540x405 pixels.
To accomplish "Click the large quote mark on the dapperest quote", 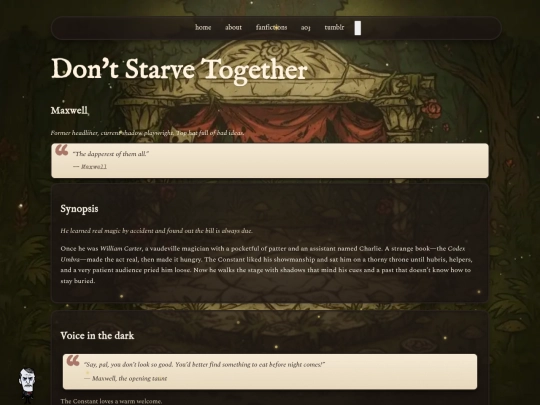I will pyautogui.click(x=62, y=150).
